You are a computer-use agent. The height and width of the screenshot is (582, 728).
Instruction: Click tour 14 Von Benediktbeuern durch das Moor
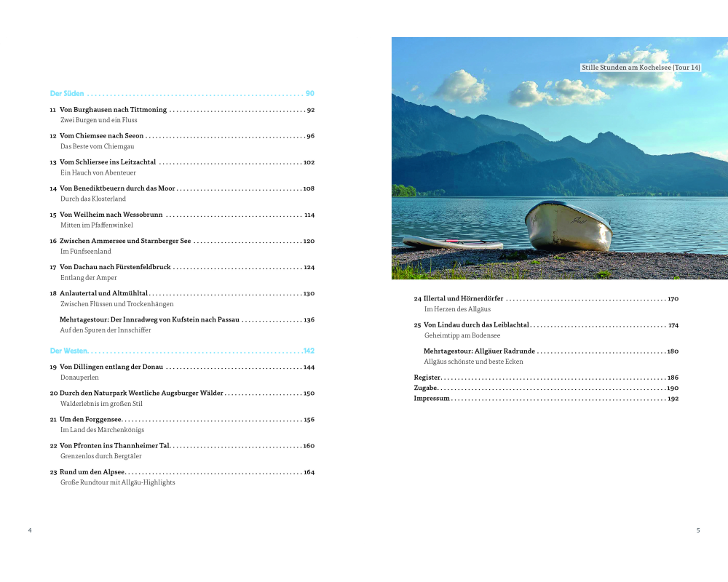pyautogui.click(x=117, y=188)
